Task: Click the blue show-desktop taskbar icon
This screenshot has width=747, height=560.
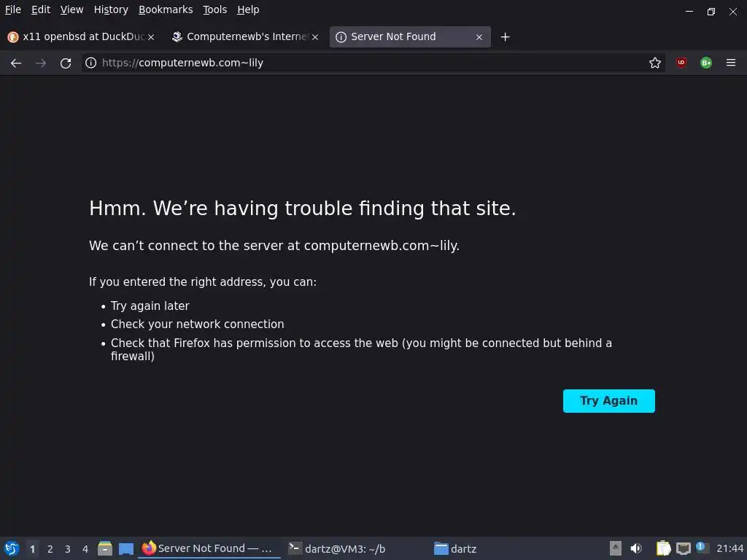Action: click(125, 549)
